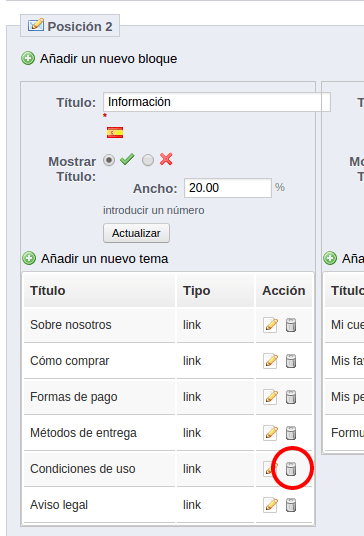Screen dimensions: 364x536
Task: Delete the Formas de pago entry
Action: 291,397
